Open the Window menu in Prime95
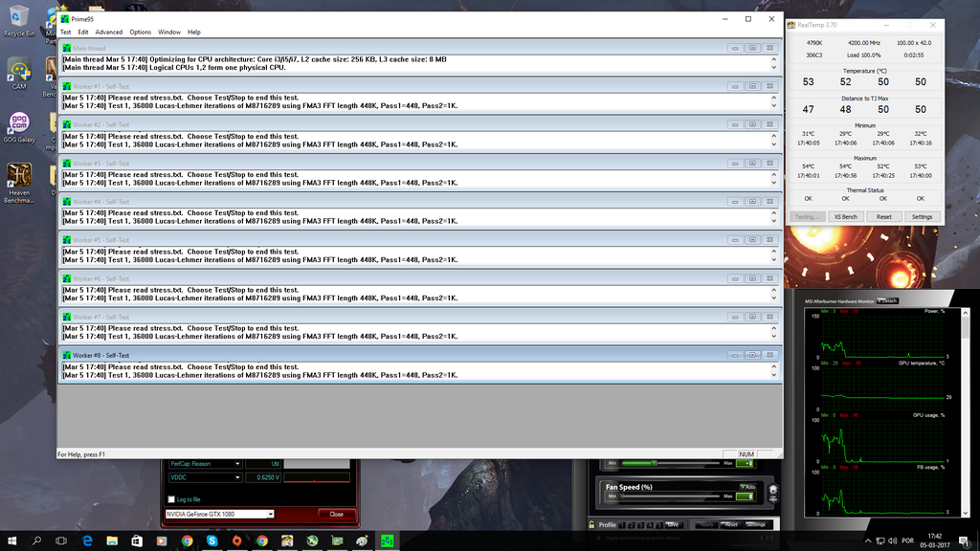 point(168,32)
